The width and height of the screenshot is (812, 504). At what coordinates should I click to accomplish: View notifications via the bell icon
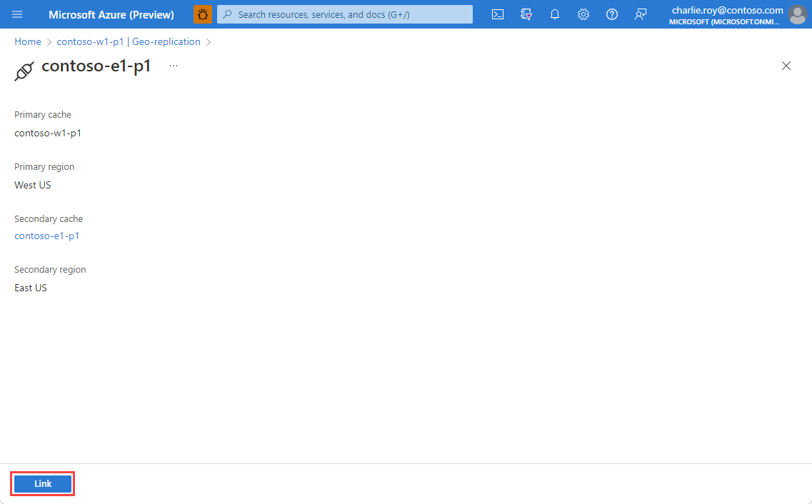coord(555,14)
